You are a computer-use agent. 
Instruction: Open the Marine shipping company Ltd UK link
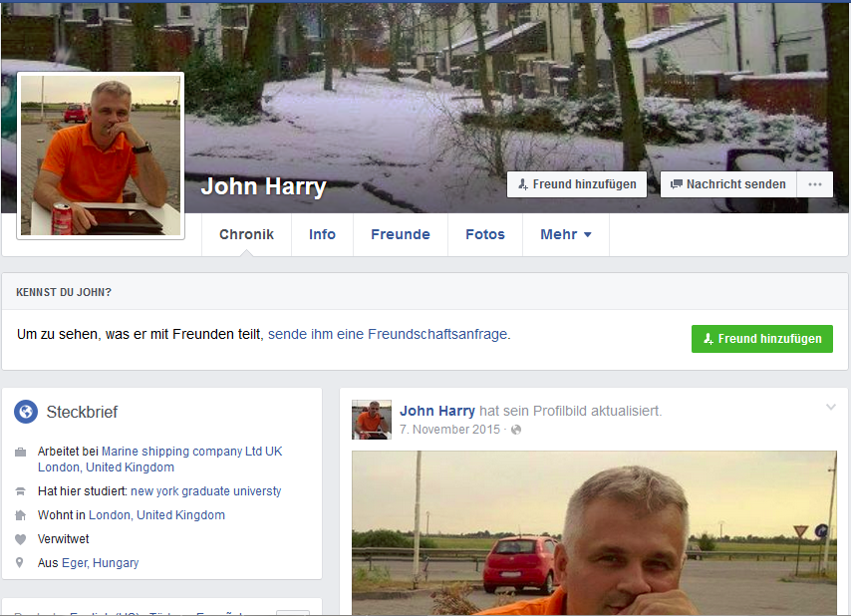pyautogui.click(x=192, y=452)
